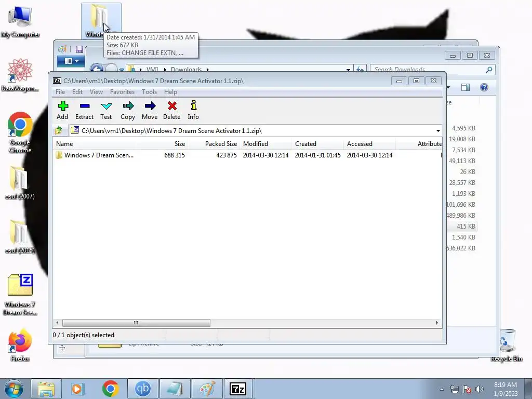
Task: Launch Windows Media Player from taskbar
Action: pyautogui.click(x=78, y=389)
